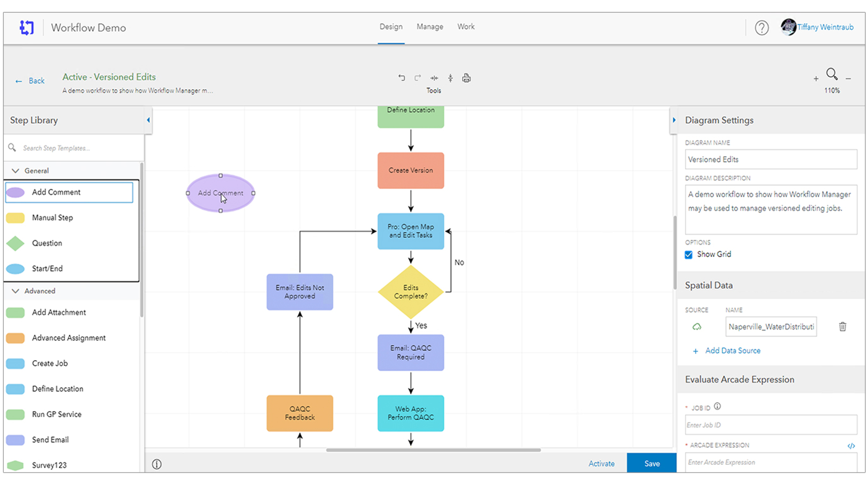Delete the Naperville data source via trash icon

pyautogui.click(x=842, y=326)
